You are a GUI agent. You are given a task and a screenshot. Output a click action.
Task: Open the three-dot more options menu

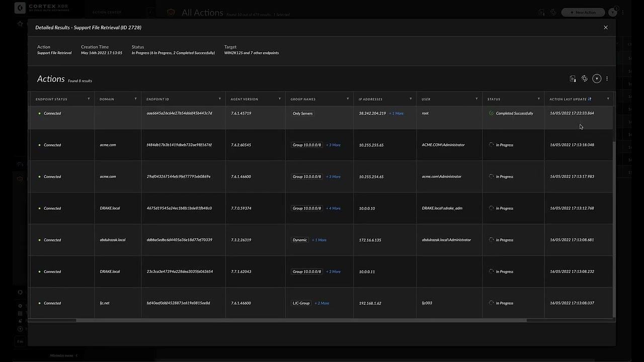click(x=607, y=79)
